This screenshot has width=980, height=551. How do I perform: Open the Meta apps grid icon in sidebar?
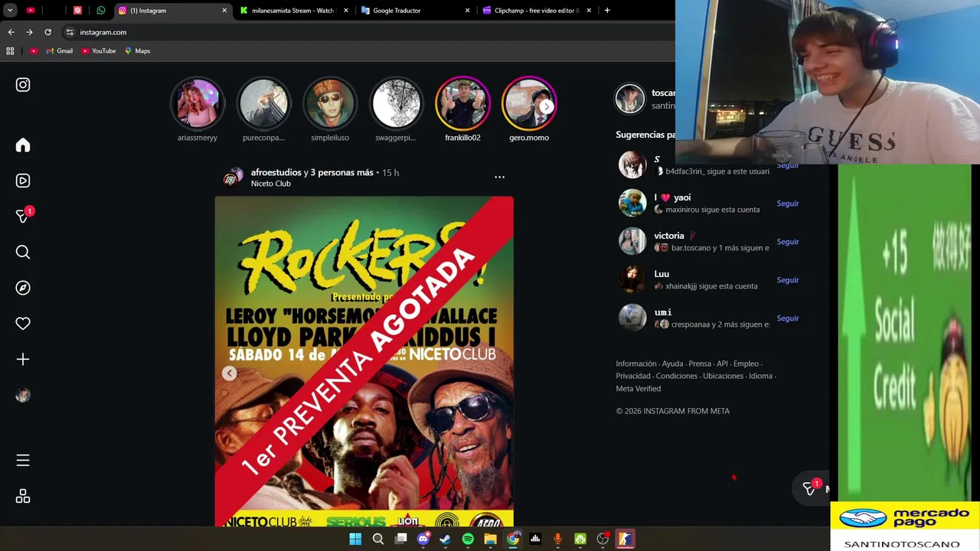coord(23,497)
